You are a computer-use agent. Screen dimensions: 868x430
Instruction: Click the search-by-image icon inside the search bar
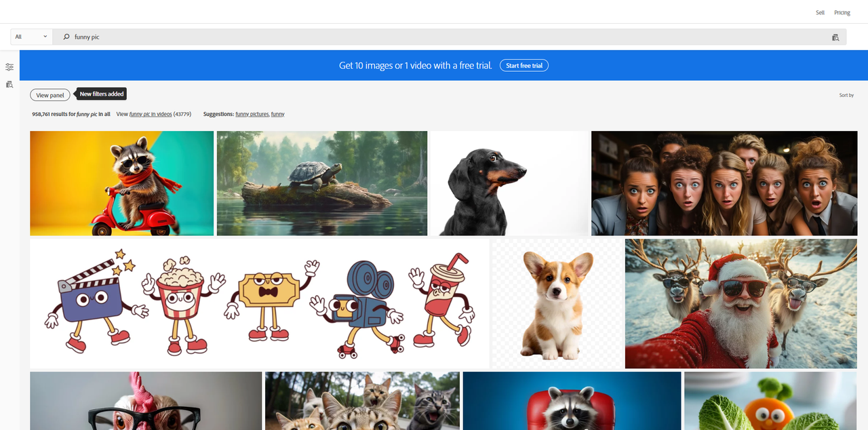click(835, 37)
